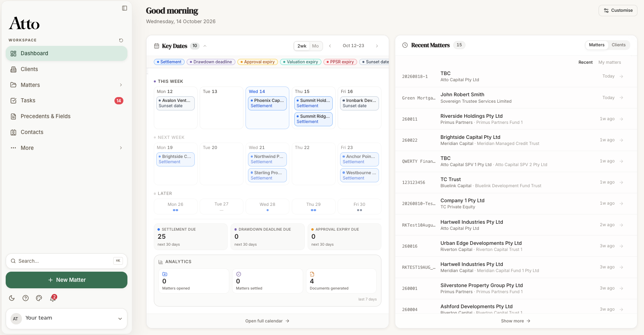This screenshot has width=644, height=335.
Task: Navigate to Contacts
Action: click(x=67, y=132)
